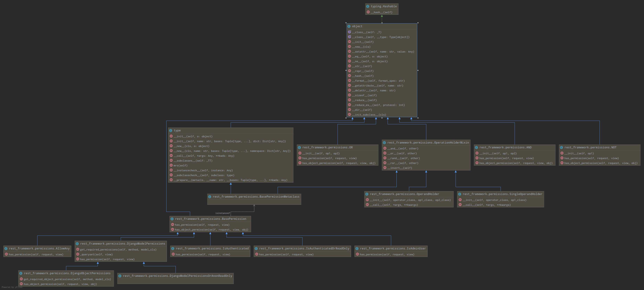Click the property icon of __class__(self: _T)

point(349,32)
